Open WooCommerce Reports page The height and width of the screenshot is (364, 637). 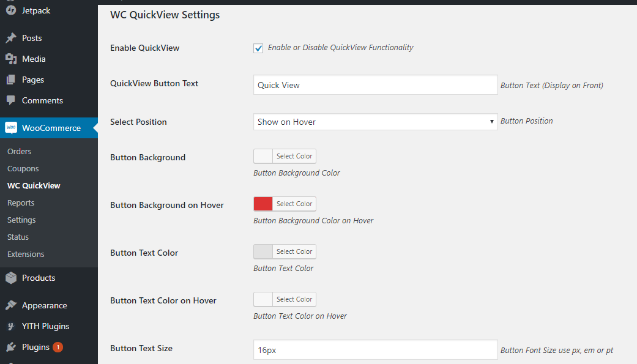(x=21, y=202)
